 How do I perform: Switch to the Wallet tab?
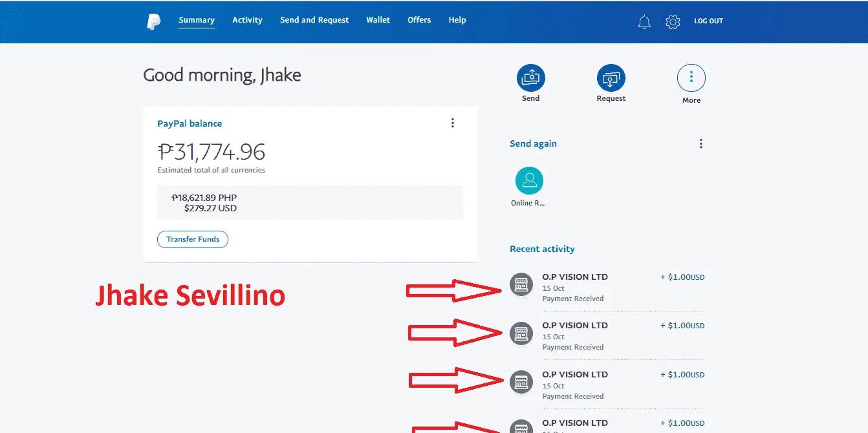[x=378, y=20]
